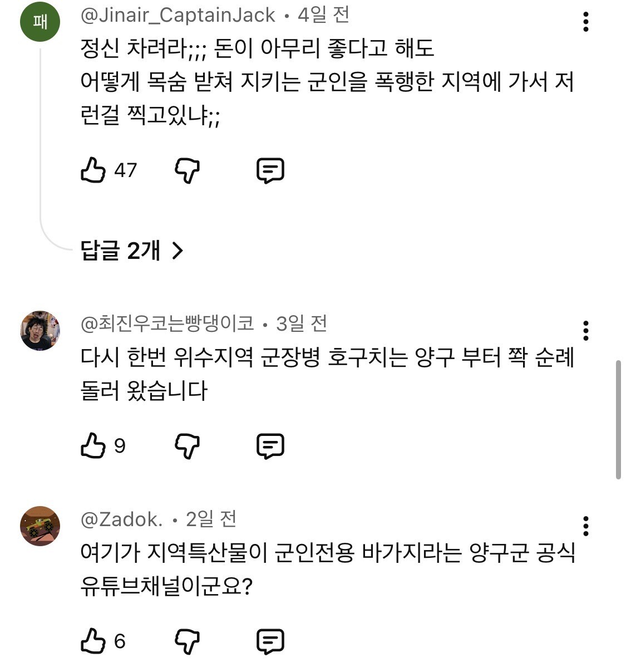Expand the 답글 2개 replies
The height and width of the screenshot is (672, 626).
pos(132,251)
